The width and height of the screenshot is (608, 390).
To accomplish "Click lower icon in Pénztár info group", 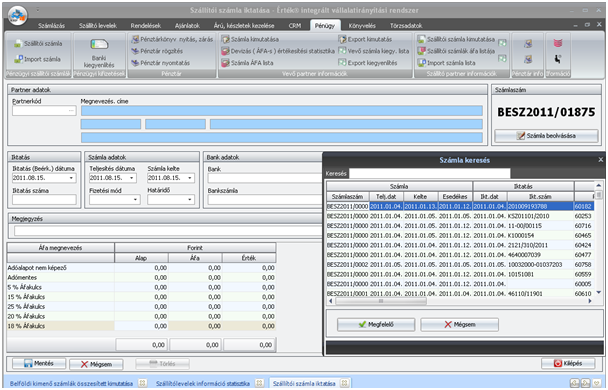I will click(528, 59).
